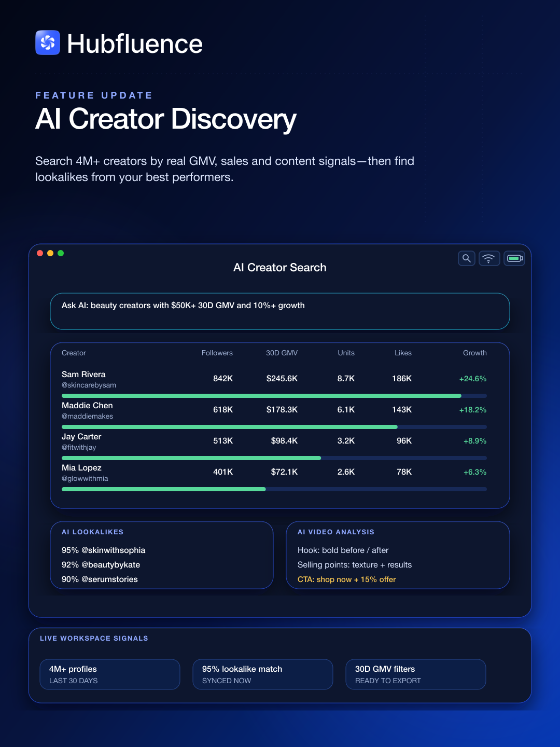Click Sam Rivera's green progress bar
The height and width of the screenshot is (747, 560).
pyautogui.click(x=261, y=396)
